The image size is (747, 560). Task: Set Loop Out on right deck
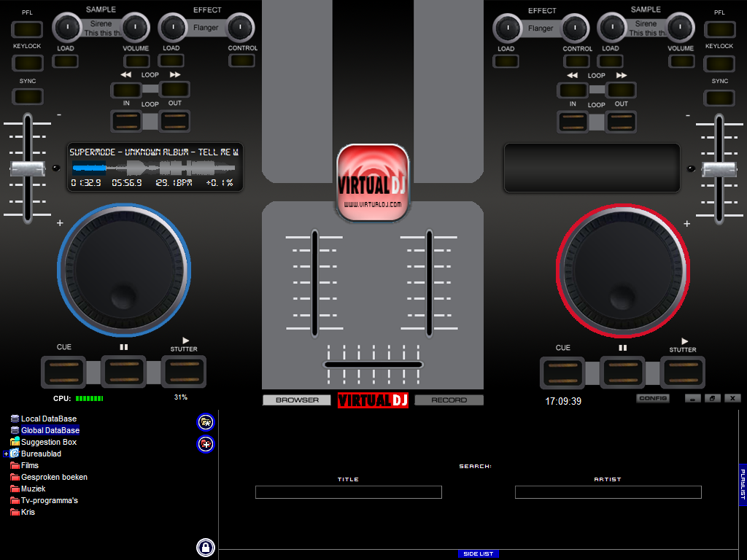pyautogui.click(x=622, y=122)
